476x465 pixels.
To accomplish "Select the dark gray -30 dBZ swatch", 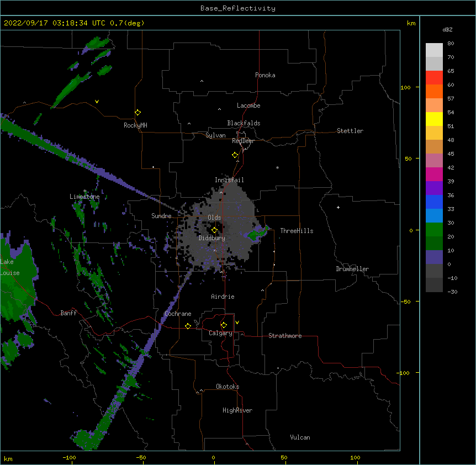I will pyautogui.click(x=434, y=285).
